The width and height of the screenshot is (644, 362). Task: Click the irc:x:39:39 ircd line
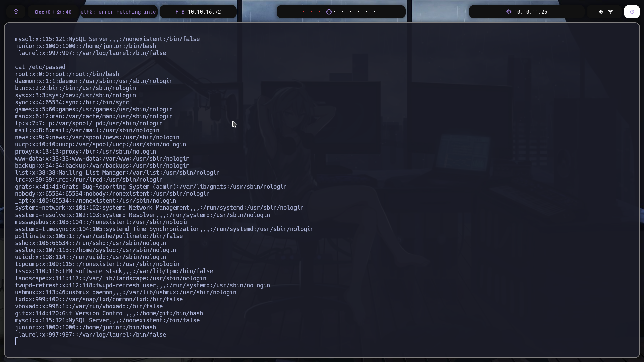click(89, 180)
